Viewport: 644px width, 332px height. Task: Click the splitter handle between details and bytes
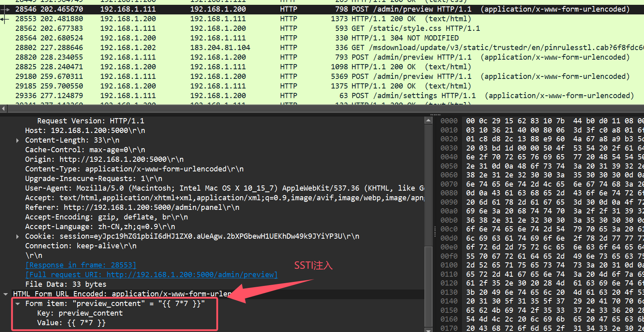point(435,231)
